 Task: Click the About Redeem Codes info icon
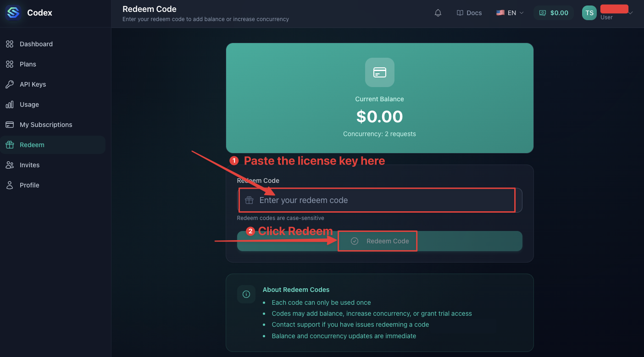246,294
